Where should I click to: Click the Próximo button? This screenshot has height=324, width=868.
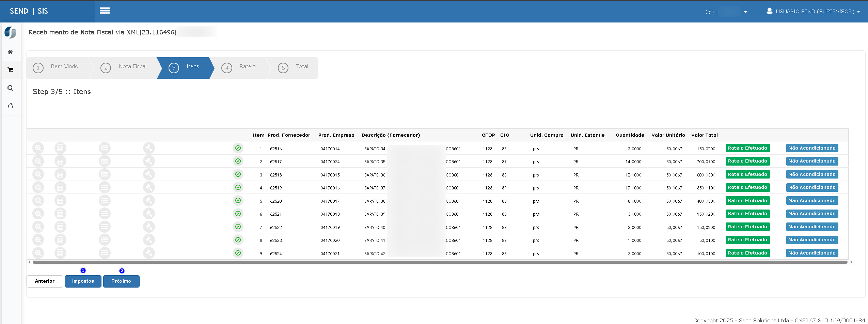pyautogui.click(x=121, y=281)
